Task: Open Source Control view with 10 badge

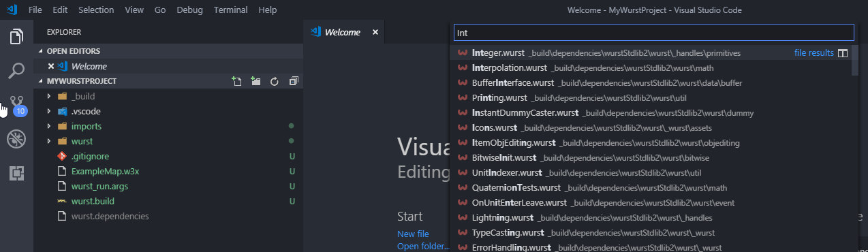Action: [16, 104]
